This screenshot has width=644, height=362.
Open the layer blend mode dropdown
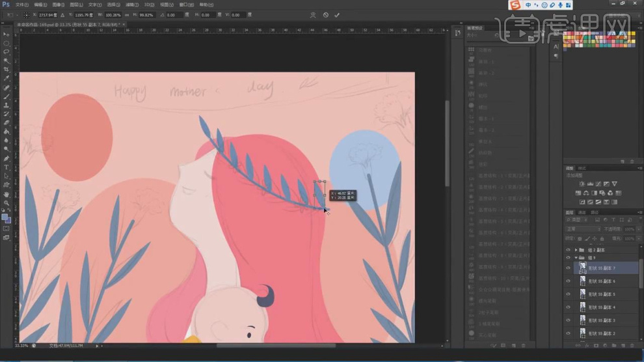583,229
